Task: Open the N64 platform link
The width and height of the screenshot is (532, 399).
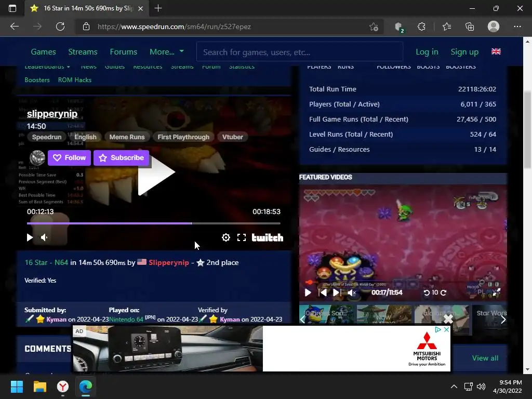Action: (x=61, y=262)
